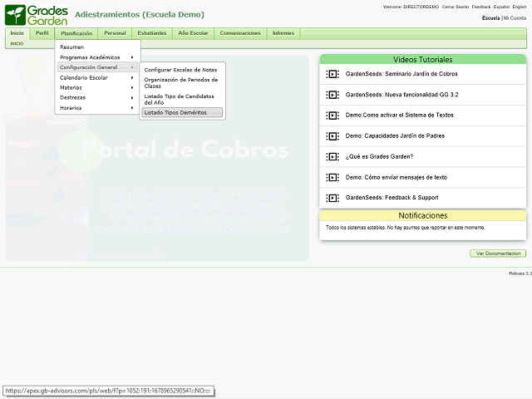Click video icon beside ¿Qué es Grades Garden?

coord(332,156)
